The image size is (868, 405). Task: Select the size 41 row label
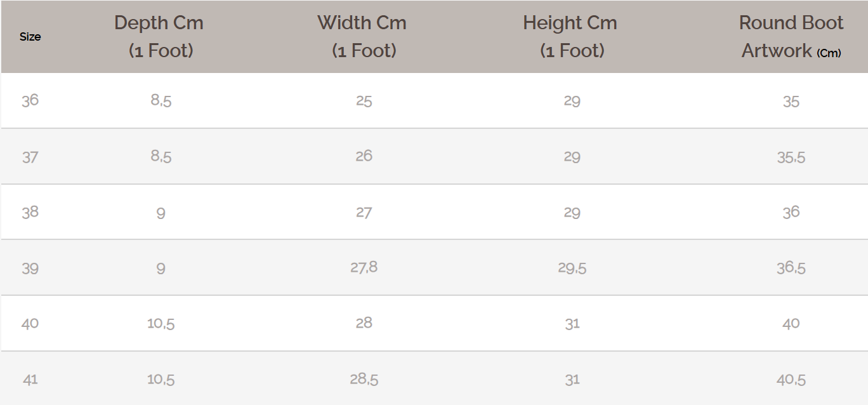tap(30, 379)
